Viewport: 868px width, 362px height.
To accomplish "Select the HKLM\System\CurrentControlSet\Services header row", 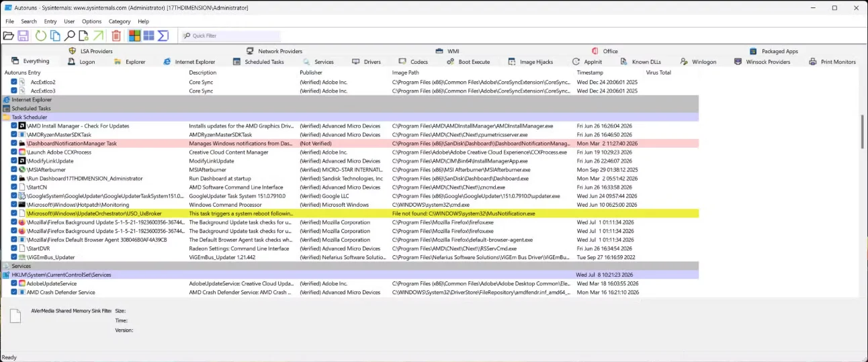I will tap(350, 275).
